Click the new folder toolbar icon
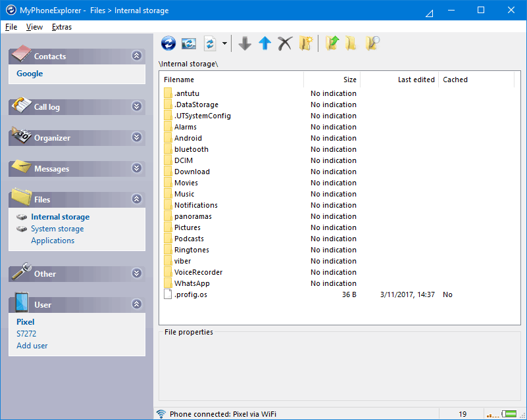527x420 pixels. [x=306, y=43]
